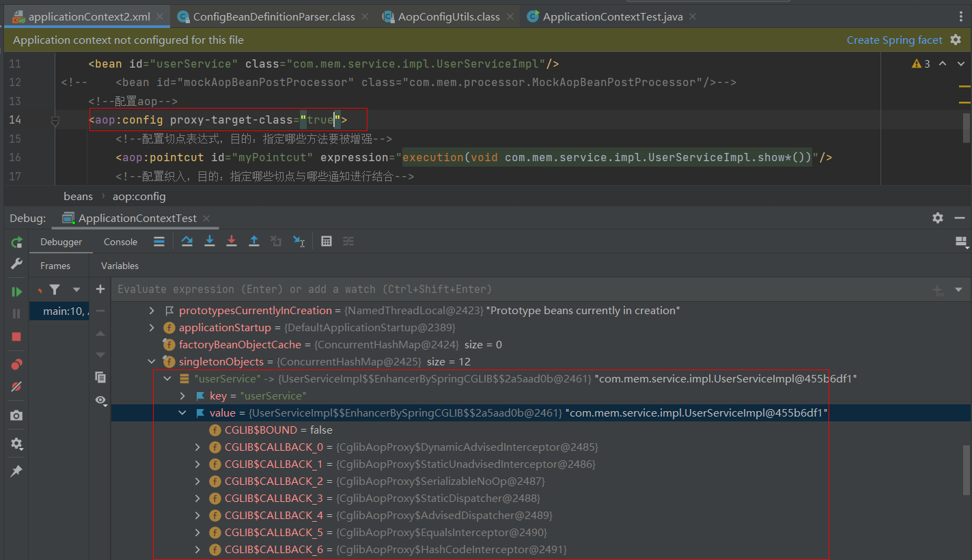Open AopConfigUtils.class tab
Viewport: 972px width, 560px height.
pos(448,16)
